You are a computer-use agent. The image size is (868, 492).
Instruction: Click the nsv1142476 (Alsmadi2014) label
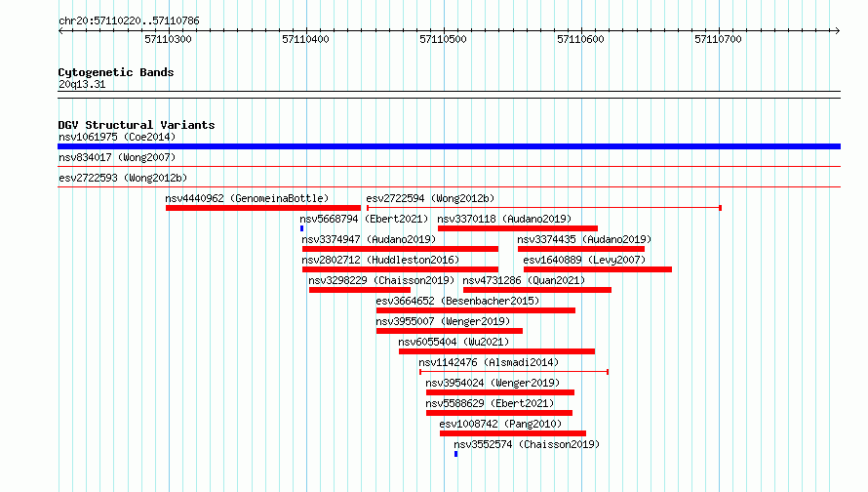[x=489, y=362]
